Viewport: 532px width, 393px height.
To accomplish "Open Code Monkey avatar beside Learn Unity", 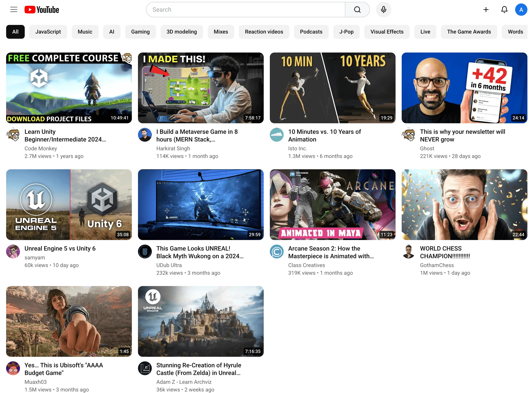I will point(13,135).
